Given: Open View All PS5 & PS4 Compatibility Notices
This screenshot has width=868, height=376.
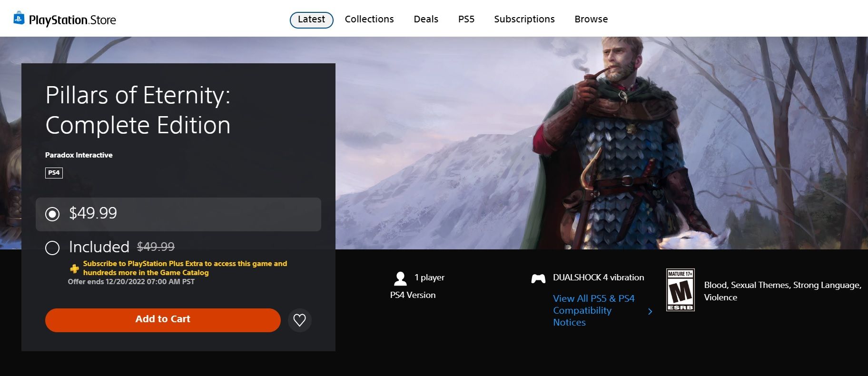Looking at the screenshot, I should [594, 310].
